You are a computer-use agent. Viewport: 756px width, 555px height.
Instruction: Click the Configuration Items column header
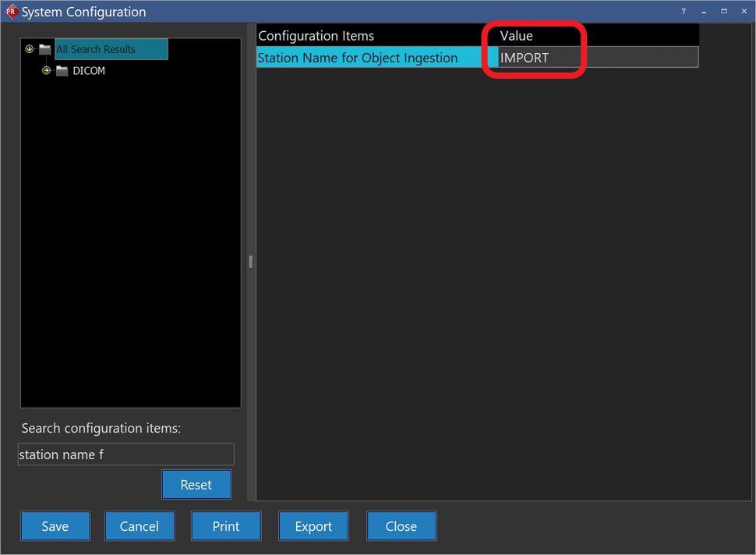(316, 36)
